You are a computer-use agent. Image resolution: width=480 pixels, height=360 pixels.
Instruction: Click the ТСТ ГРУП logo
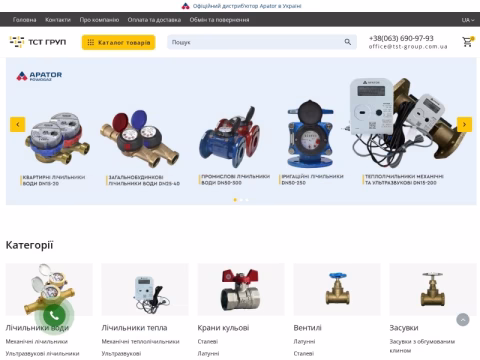(38, 42)
